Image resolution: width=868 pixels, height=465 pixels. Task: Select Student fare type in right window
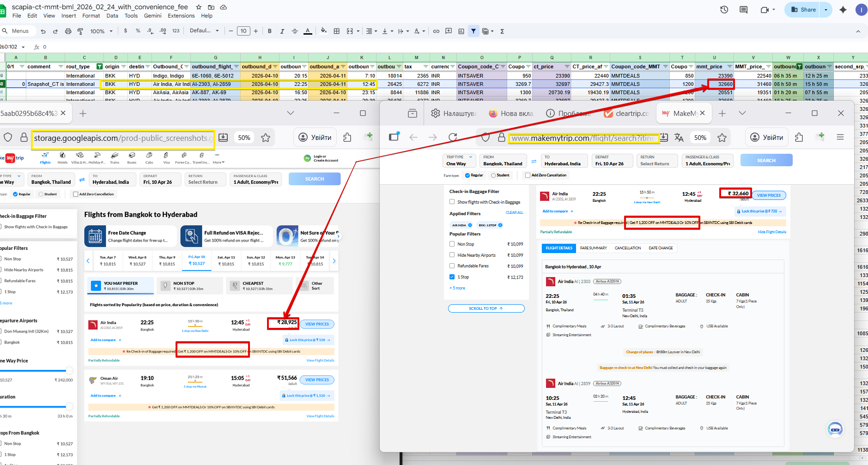pyautogui.click(x=493, y=175)
